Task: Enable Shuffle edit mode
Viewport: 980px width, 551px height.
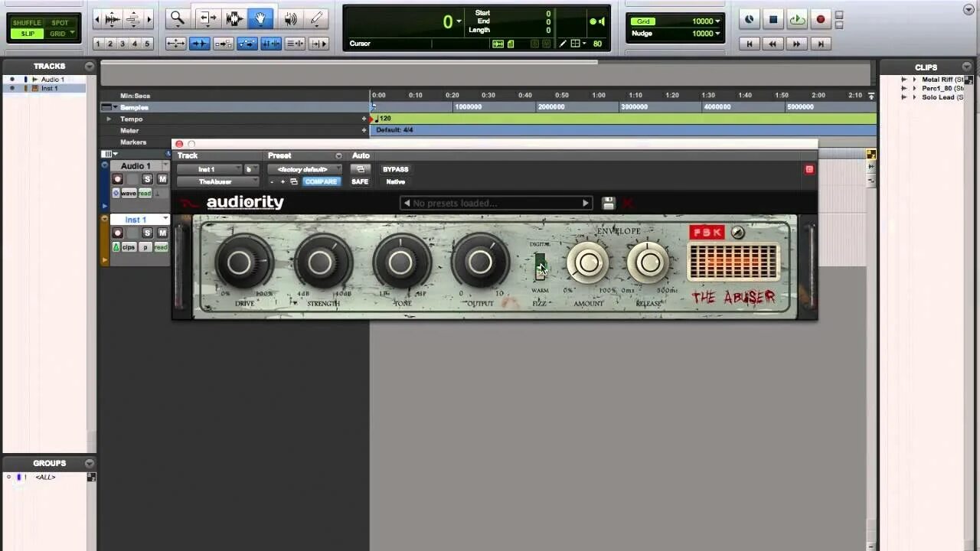Action: (27, 23)
